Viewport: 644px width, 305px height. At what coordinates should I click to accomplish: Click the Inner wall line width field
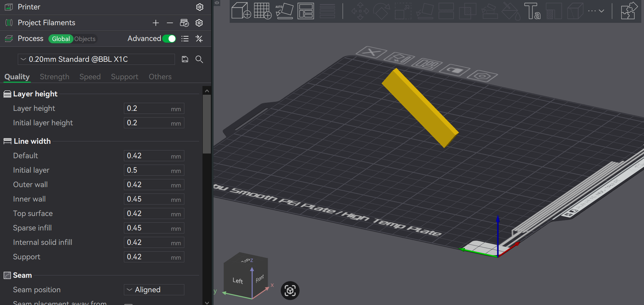point(154,199)
